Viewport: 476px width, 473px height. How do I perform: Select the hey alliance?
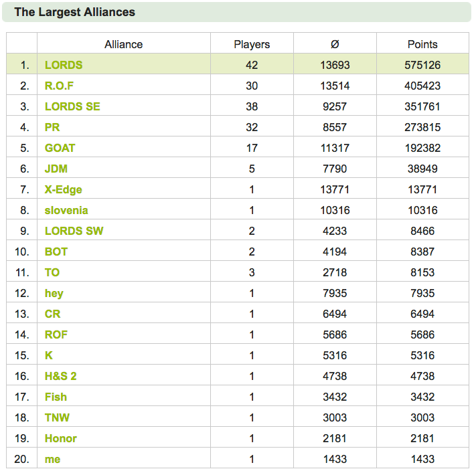pos(54,294)
